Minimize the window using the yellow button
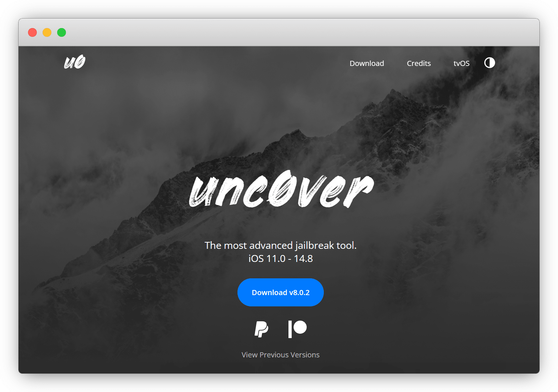558x392 pixels. (x=47, y=32)
